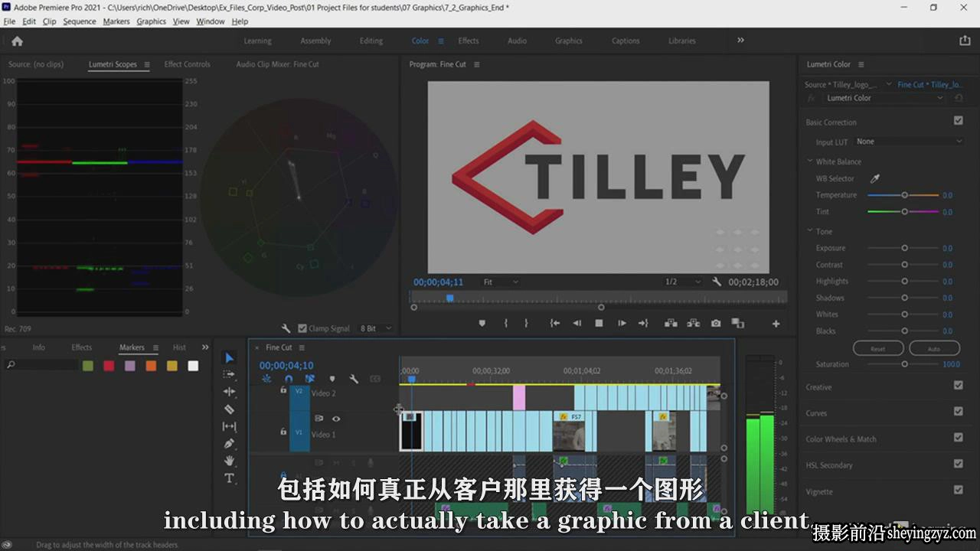This screenshot has height=551, width=980.
Task: Select the Razor tool
Action: 229,409
